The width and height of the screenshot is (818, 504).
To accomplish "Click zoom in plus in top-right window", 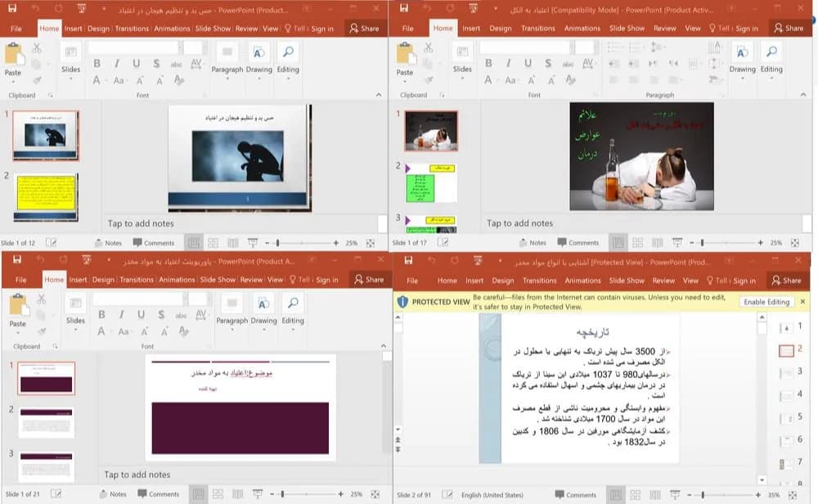I will (x=761, y=243).
